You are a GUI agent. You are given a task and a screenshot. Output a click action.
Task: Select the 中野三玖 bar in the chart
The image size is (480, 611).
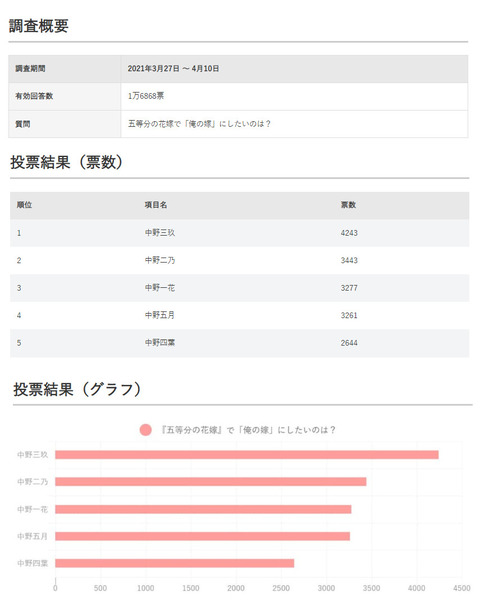pos(247,455)
